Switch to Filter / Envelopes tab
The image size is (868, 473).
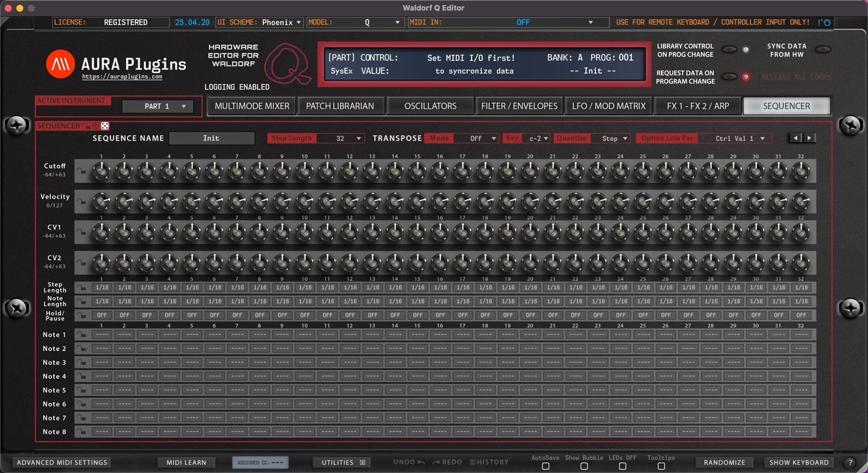click(x=519, y=106)
